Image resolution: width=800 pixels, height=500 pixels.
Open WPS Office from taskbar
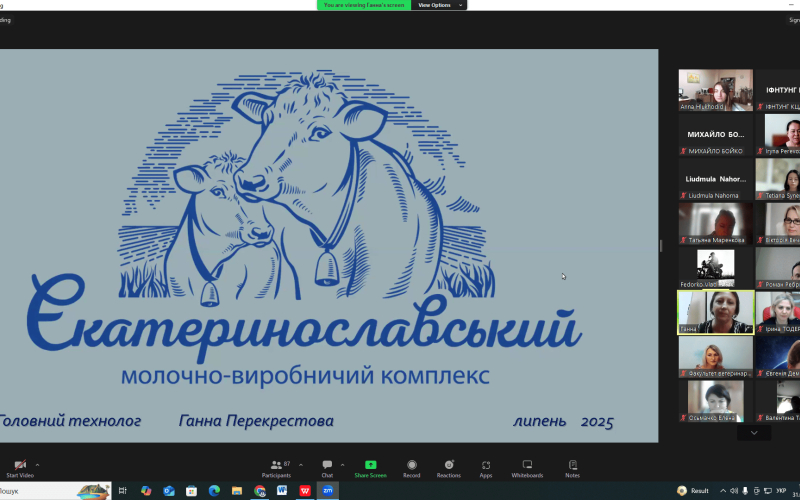pyautogui.click(x=305, y=491)
